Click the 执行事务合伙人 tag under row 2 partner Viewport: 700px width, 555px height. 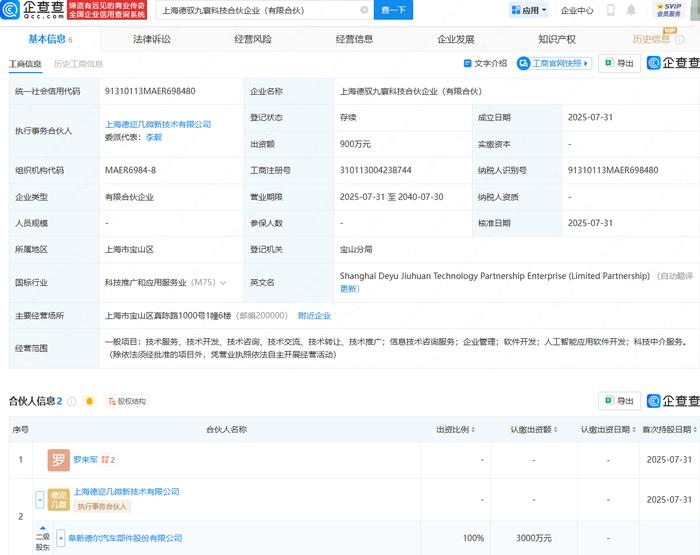point(102,506)
